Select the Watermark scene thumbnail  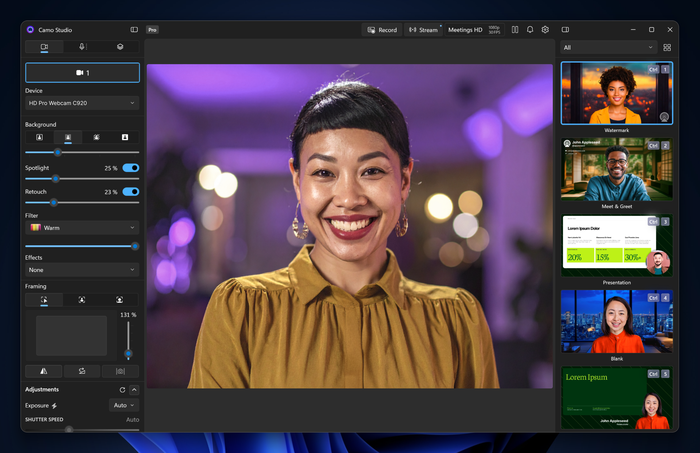[x=617, y=93]
